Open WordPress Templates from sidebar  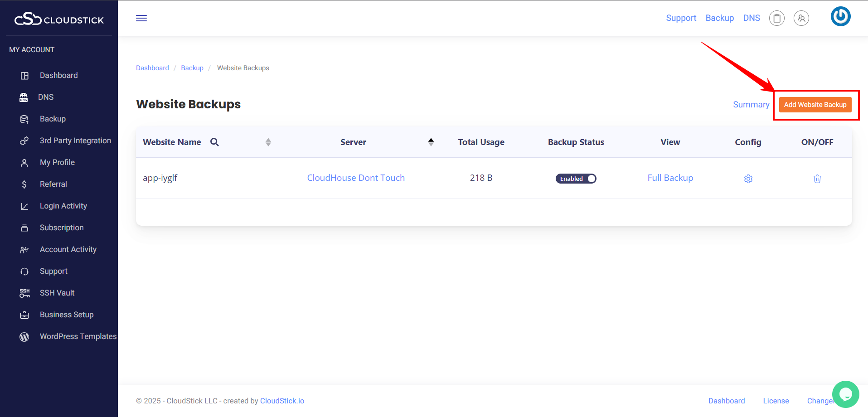[78, 336]
